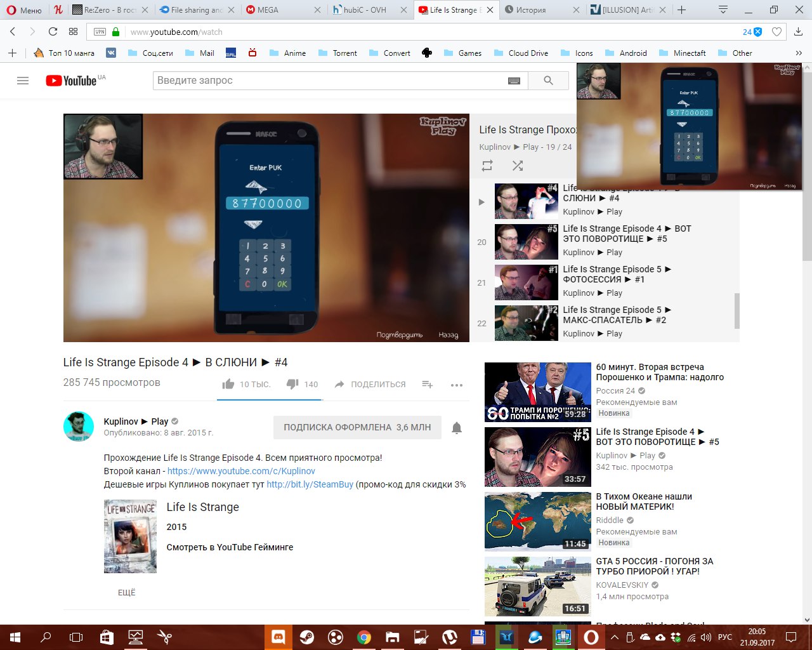Toggle playlist repeat icon
812x650 pixels.
pyautogui.click(x=487, y=166)
